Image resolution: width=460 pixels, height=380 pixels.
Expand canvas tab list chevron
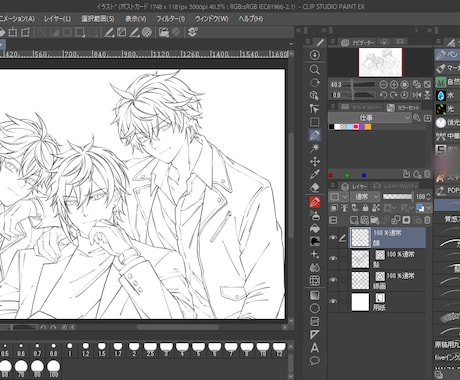[291, 44]
